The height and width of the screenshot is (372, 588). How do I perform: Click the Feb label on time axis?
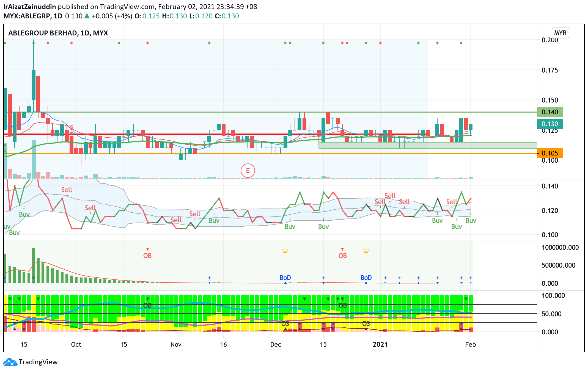click(x=471, y=345)
